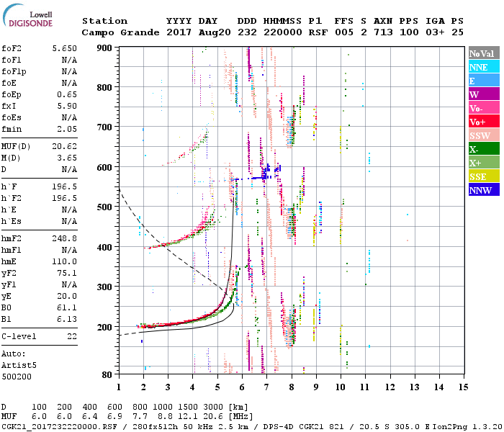Click the C-level value 22
The width and height of the screenshot is (504, 432).
click(72, 336)
